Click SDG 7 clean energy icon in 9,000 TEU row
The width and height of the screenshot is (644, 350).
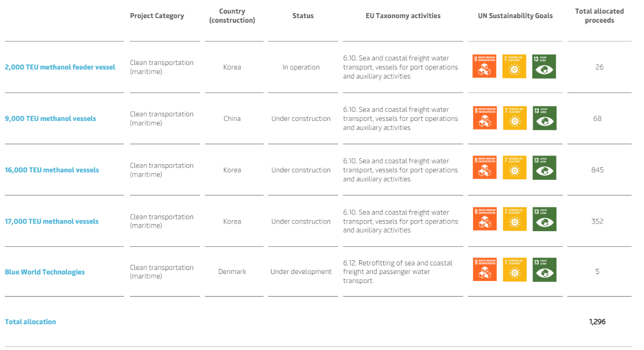pyautogui.click(x=515, y=118)
